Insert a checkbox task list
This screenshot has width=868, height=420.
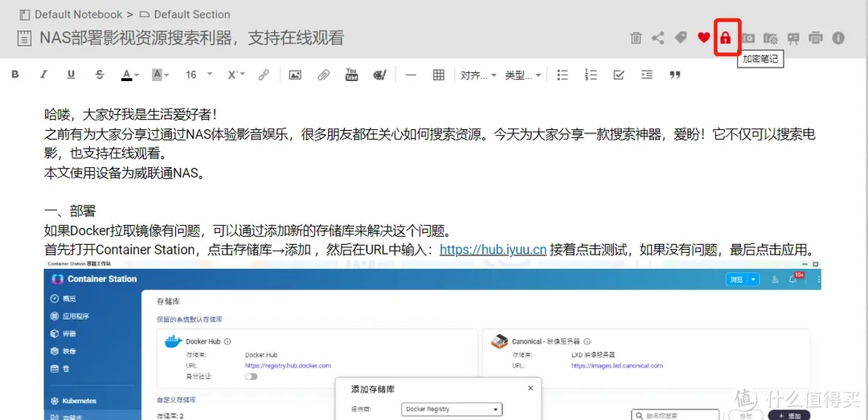(x=619, y=75)
